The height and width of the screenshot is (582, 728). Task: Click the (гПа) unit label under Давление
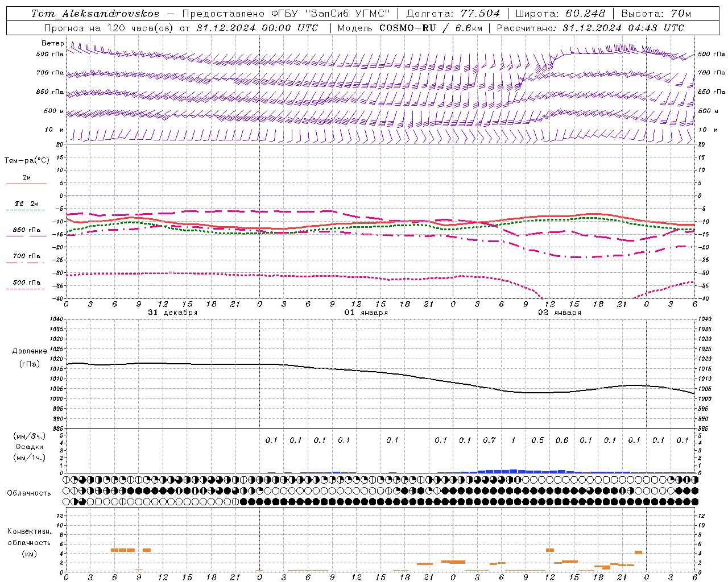coord(30,364)
